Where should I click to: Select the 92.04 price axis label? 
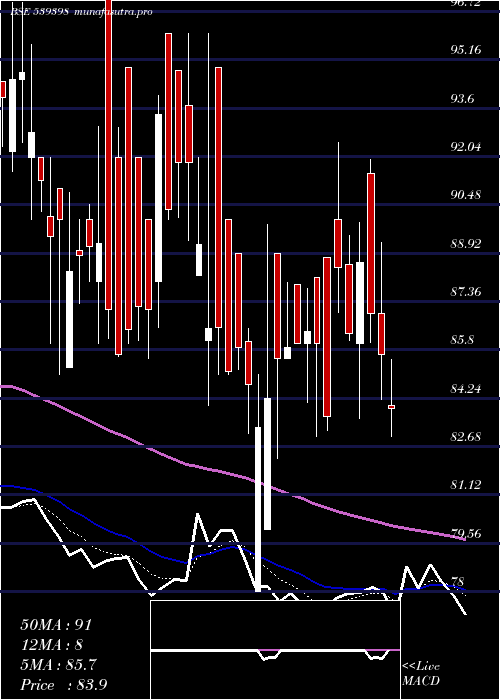point(466,146)
